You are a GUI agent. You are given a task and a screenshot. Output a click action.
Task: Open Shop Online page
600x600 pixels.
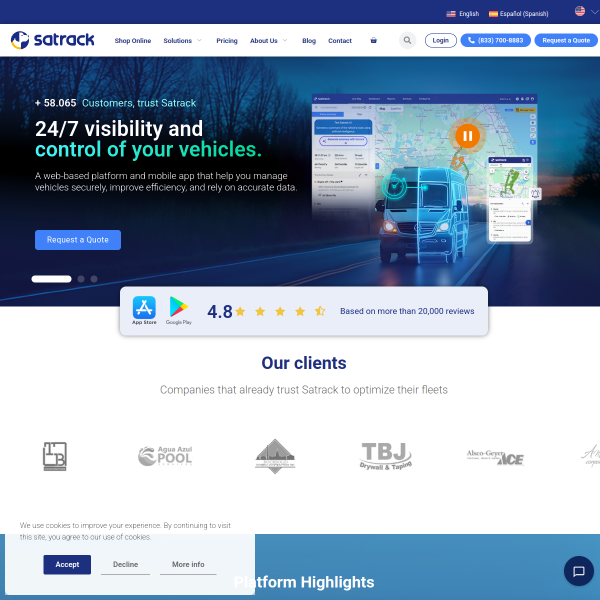coord(133,41)
